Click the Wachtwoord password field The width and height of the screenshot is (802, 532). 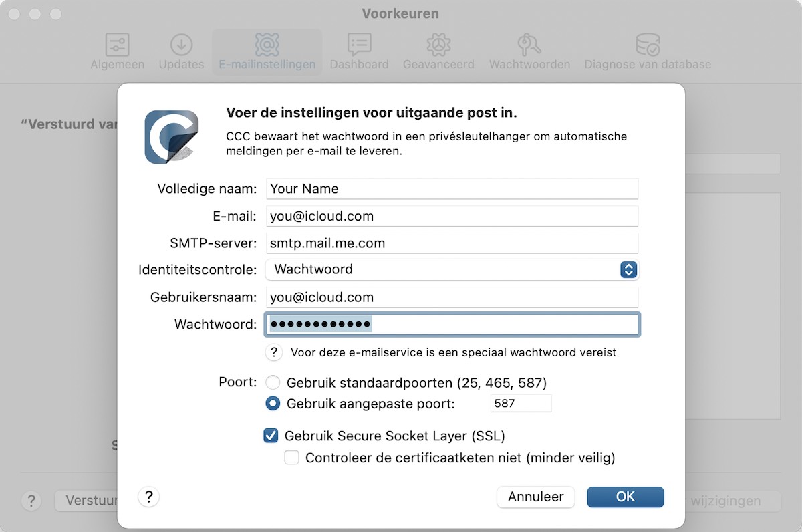pos(452,325)
